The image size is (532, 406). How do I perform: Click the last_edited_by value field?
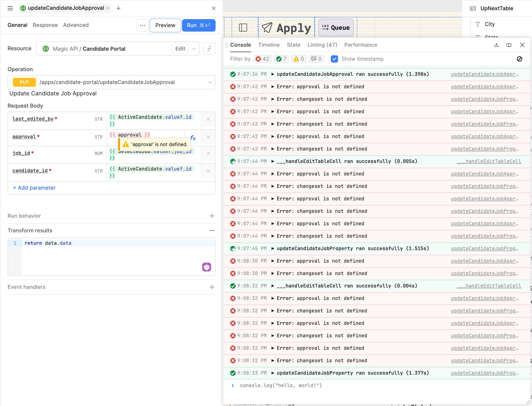pyautogui.click(x=154, y=121)
